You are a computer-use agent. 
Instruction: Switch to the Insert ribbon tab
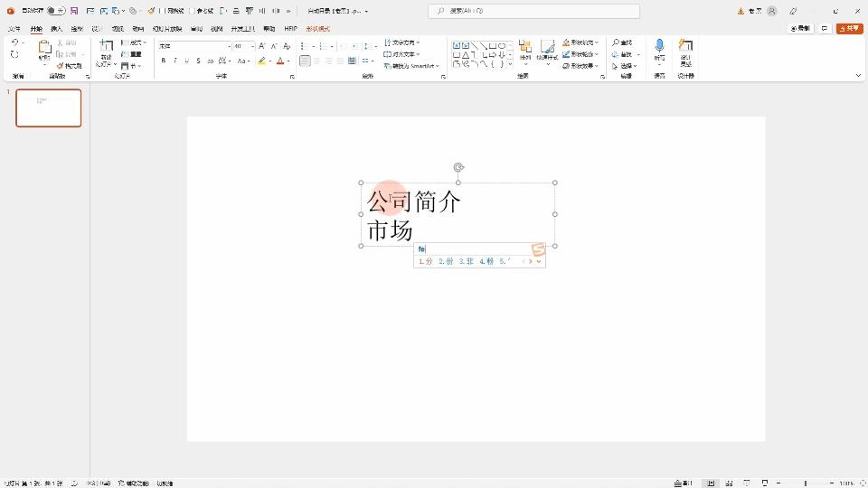click(56, 29)
